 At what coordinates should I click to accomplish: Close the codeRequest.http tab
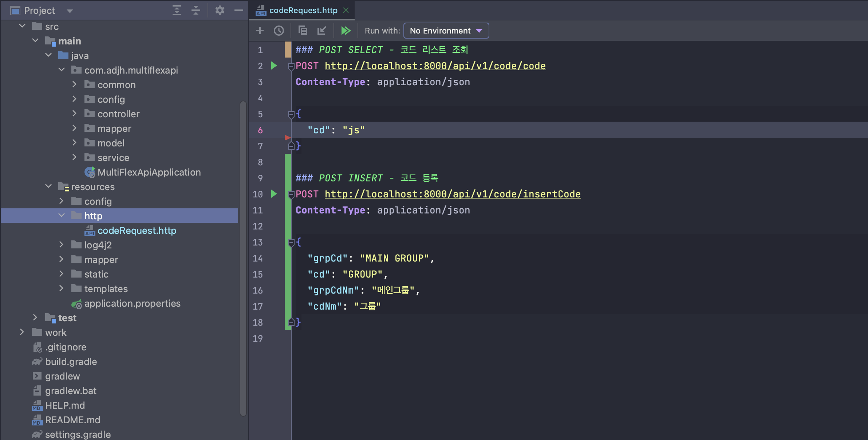346,10
